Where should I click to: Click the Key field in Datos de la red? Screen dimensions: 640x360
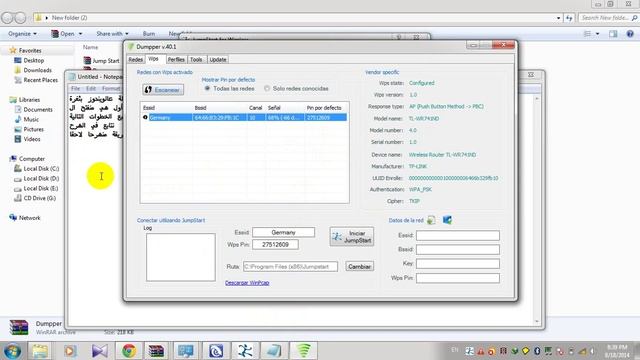(458, 264)
